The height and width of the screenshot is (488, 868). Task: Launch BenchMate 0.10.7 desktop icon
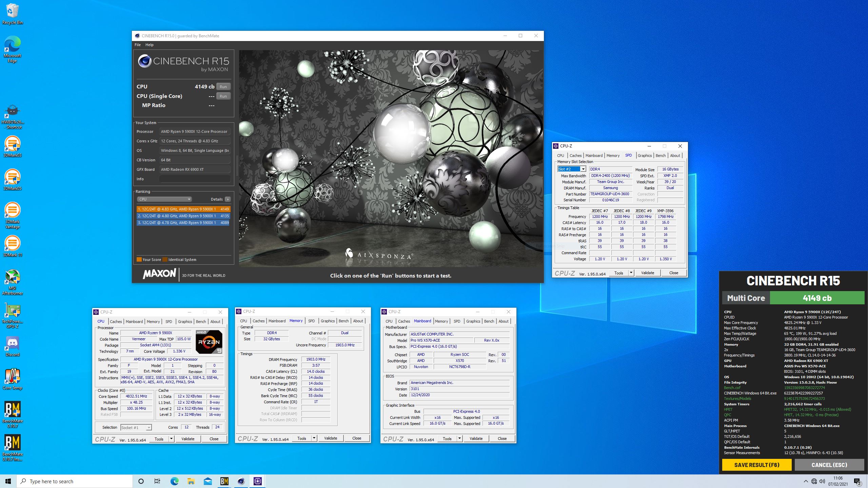point(12,414)
